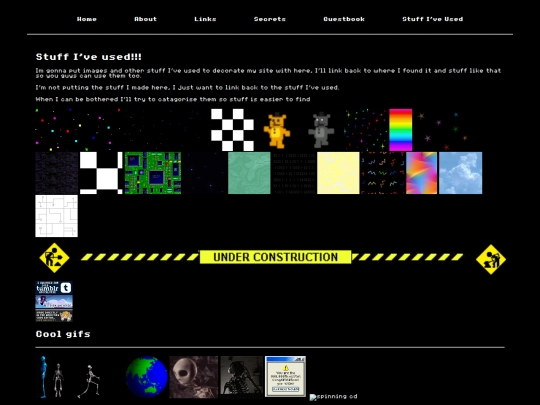The image size is (540, 405).
Task: Click the third badge with tiger image
Action: (x=54, y=315)
